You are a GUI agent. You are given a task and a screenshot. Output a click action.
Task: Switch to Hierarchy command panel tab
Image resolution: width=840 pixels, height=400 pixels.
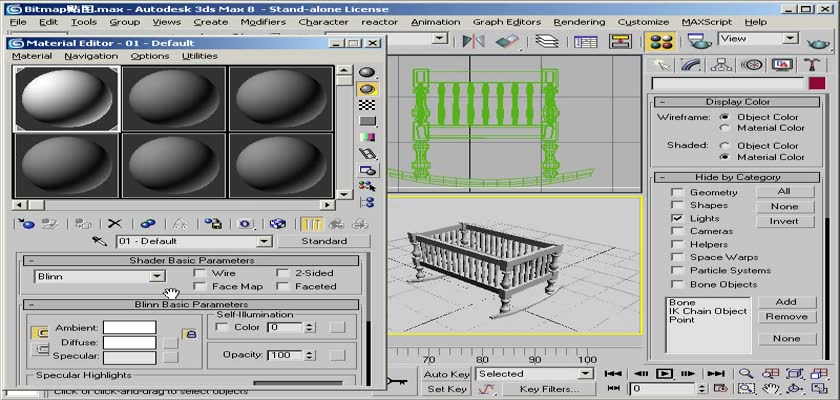coord(721,65)
